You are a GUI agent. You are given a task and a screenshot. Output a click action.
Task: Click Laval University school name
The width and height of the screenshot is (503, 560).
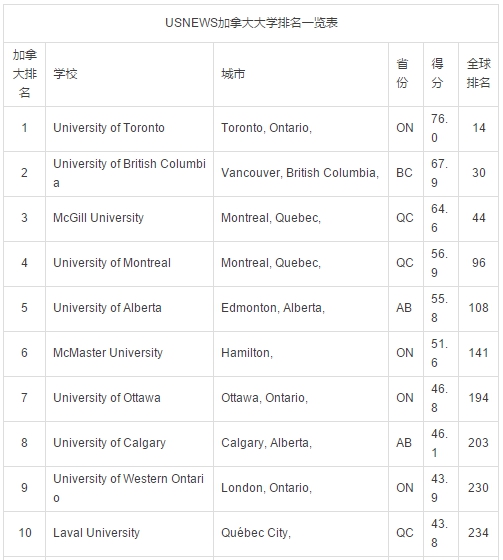pos(96,533)
